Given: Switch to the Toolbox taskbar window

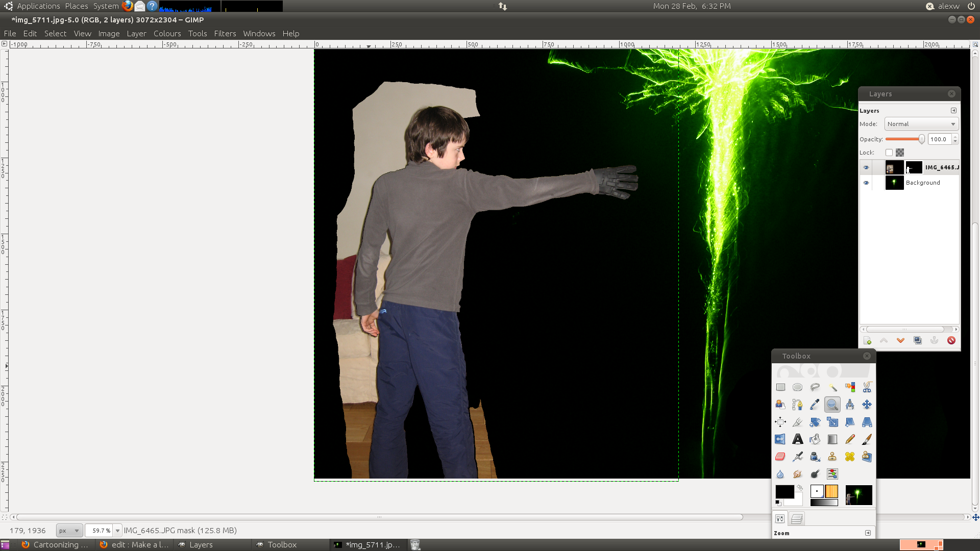Looking at the screenshot, I should point(291,545).
